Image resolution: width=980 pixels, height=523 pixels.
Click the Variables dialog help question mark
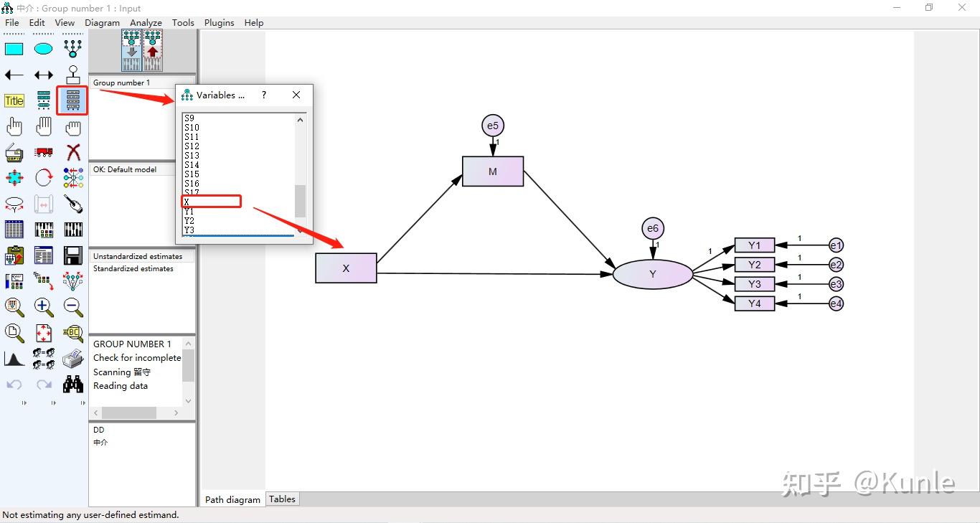pos(264,95)
